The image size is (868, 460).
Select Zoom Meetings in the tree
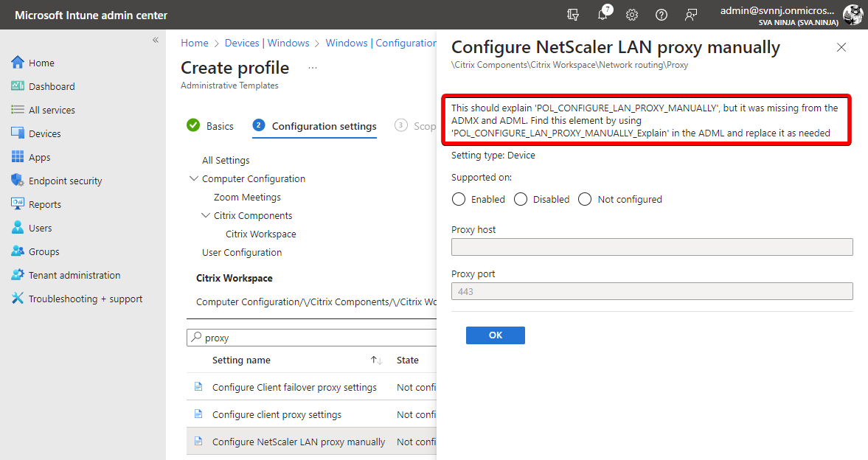click(247, 197)
